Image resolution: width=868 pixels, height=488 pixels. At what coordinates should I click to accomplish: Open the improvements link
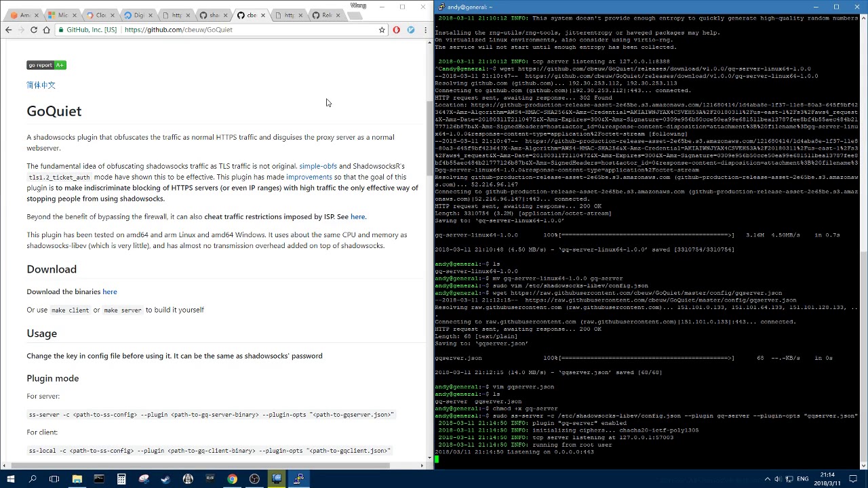309,177
